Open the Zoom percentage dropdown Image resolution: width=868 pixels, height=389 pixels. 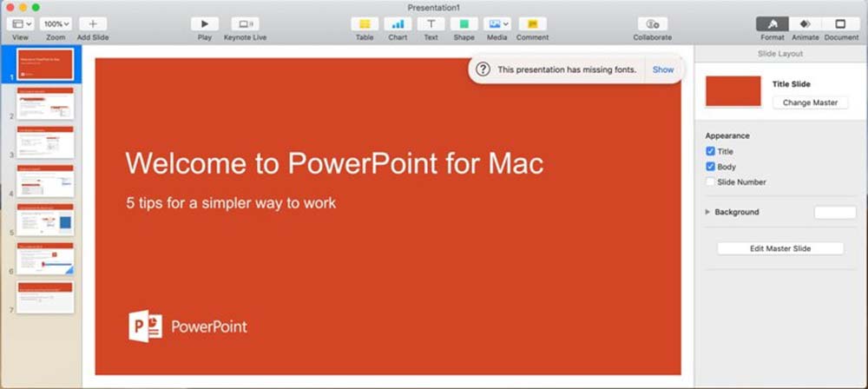pyautogui.click(x=56, y=23)
